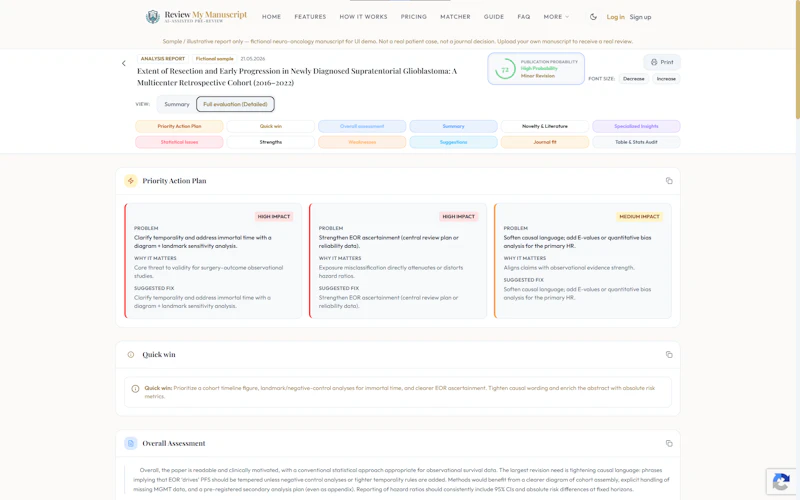Open the HOME nav item

(271, 17)
